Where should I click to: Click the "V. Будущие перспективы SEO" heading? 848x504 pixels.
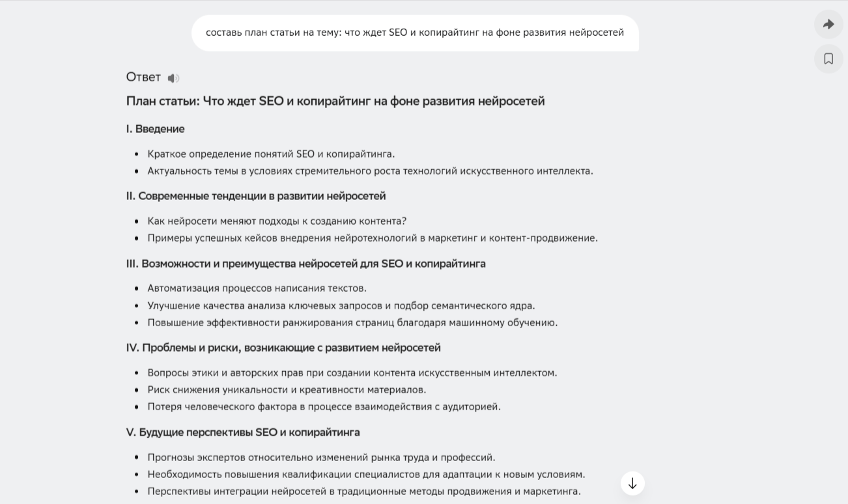click(243, 432)
